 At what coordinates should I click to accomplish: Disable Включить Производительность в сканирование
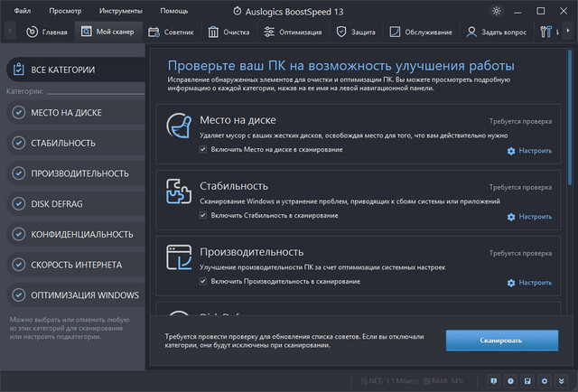(x=203, y=281)
